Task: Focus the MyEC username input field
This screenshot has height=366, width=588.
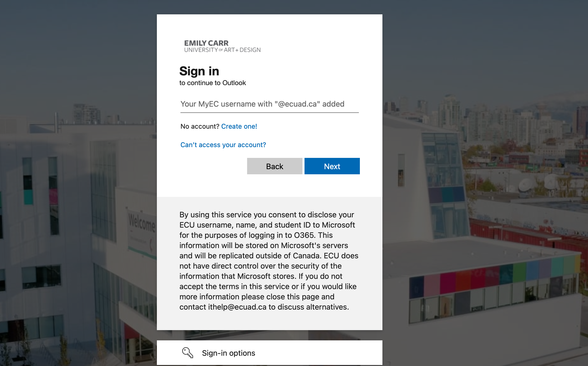Action: (x=269, y=104)
